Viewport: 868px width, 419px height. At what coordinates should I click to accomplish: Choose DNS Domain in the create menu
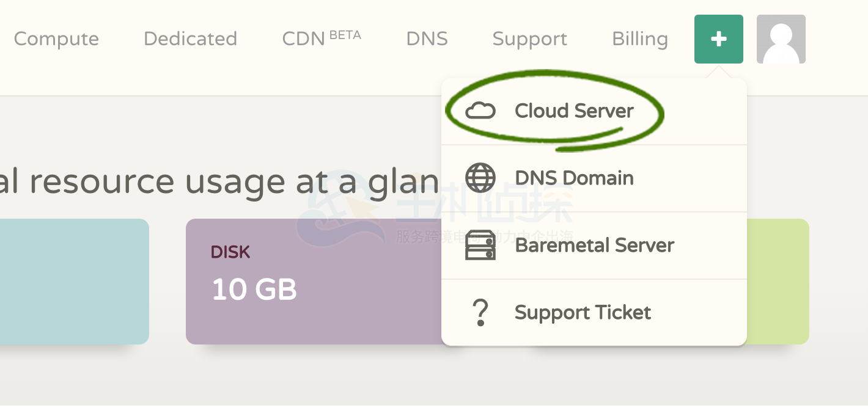(574, 178)
